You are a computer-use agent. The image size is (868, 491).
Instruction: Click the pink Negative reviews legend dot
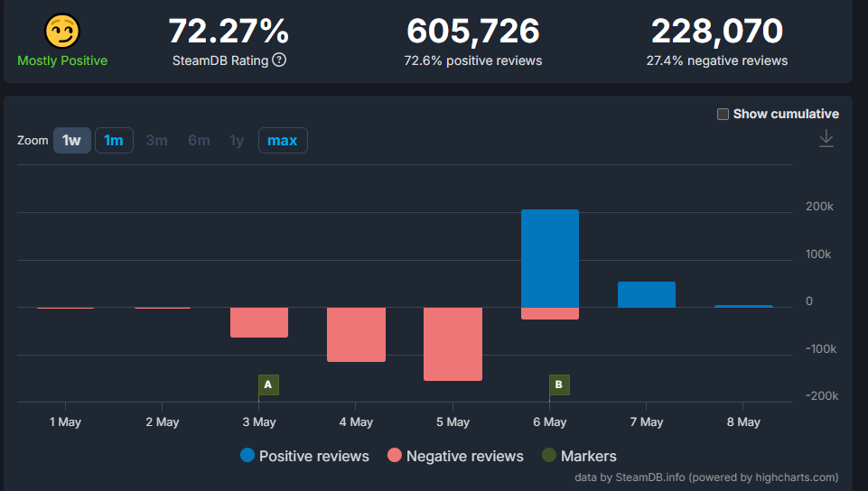(395, 456)
